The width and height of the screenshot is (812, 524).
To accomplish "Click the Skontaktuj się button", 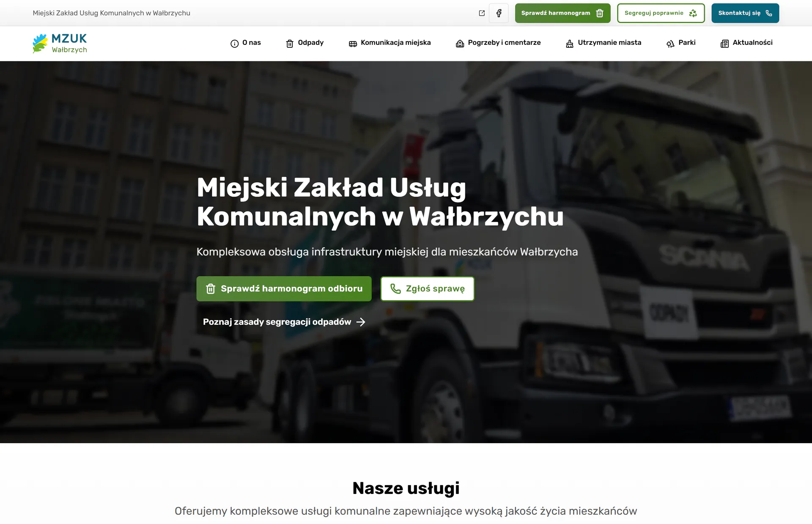I will coord(745,13).
